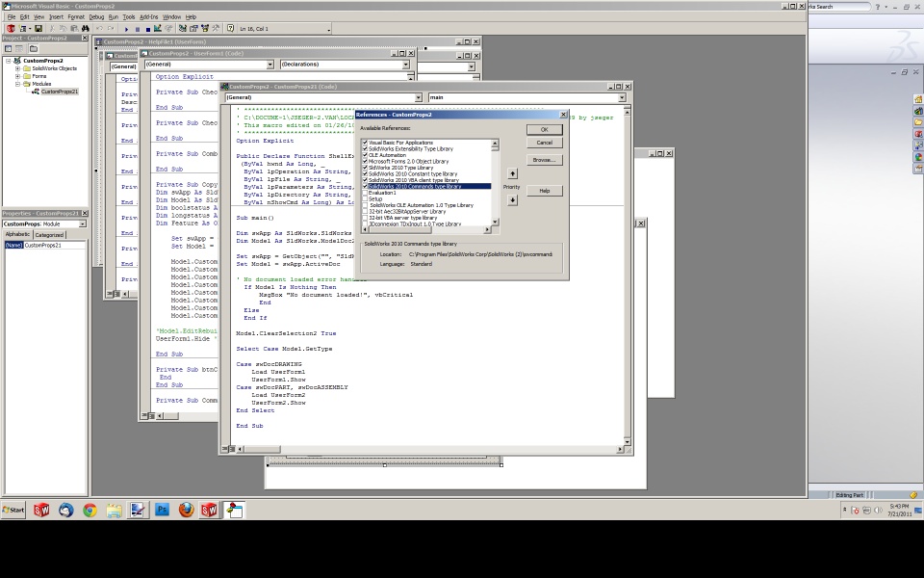Check the Setup reference checkbox
924x578 pixels.
click(365, 198)
